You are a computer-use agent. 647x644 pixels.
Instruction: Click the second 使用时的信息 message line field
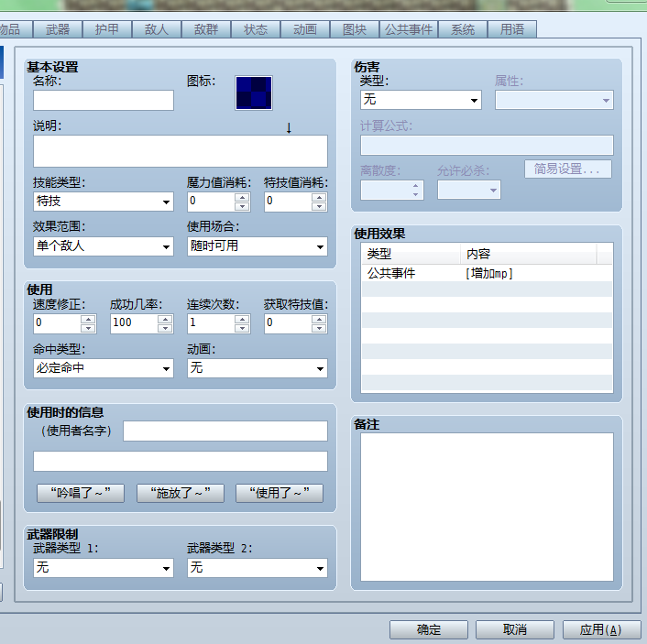[181, 461]
